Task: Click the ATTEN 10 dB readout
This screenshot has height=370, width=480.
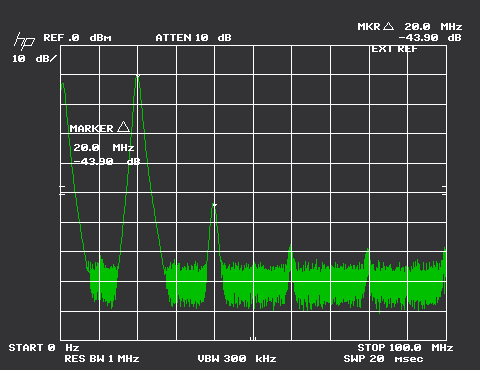Action: click(193, 38)
